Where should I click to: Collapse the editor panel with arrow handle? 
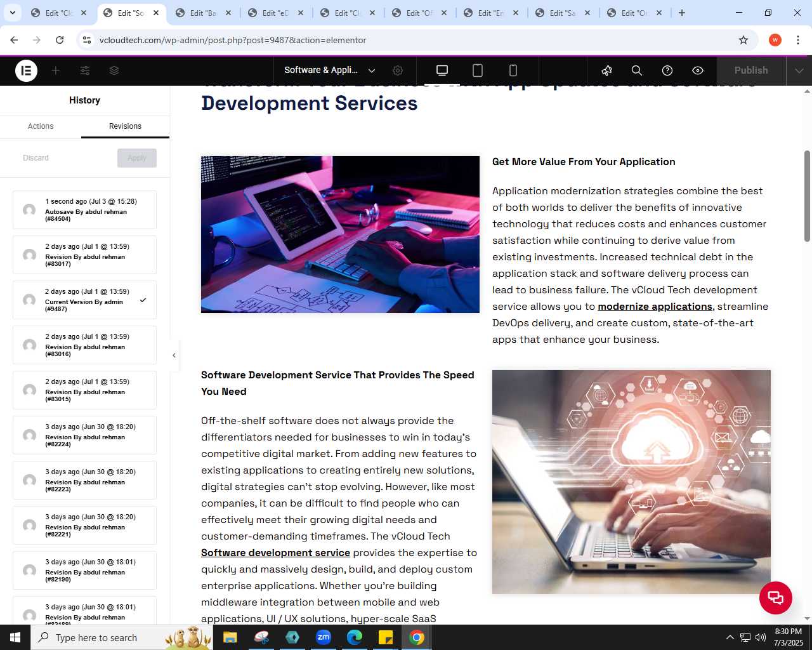pos(174,355)
